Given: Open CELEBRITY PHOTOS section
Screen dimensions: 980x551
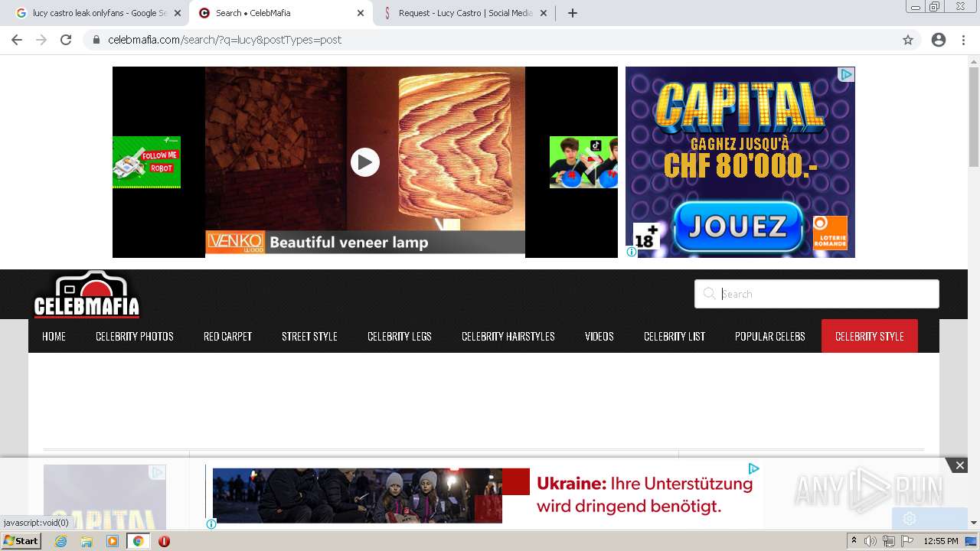Looking at the screenshot, I should pos(135,336).
